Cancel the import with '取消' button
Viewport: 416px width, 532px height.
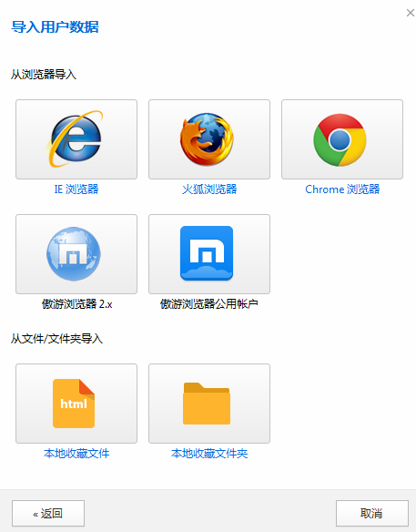(x=372, y=514)
